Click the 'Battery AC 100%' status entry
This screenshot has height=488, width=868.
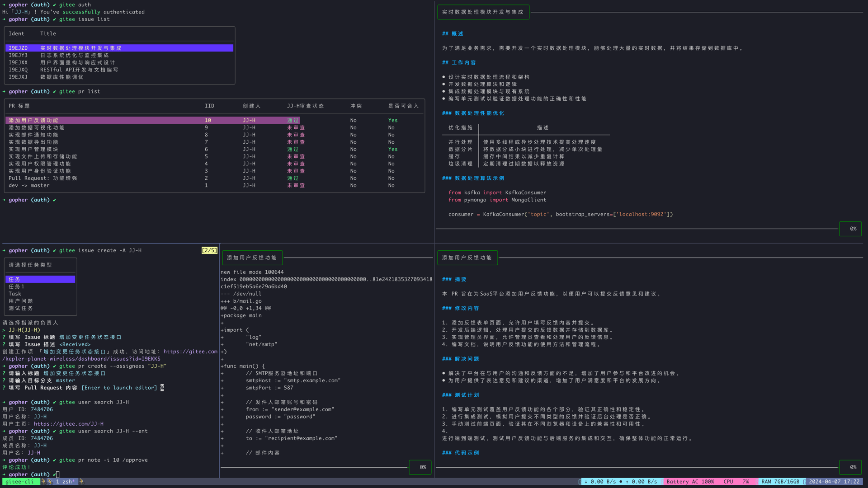click(x=690, y=482)
